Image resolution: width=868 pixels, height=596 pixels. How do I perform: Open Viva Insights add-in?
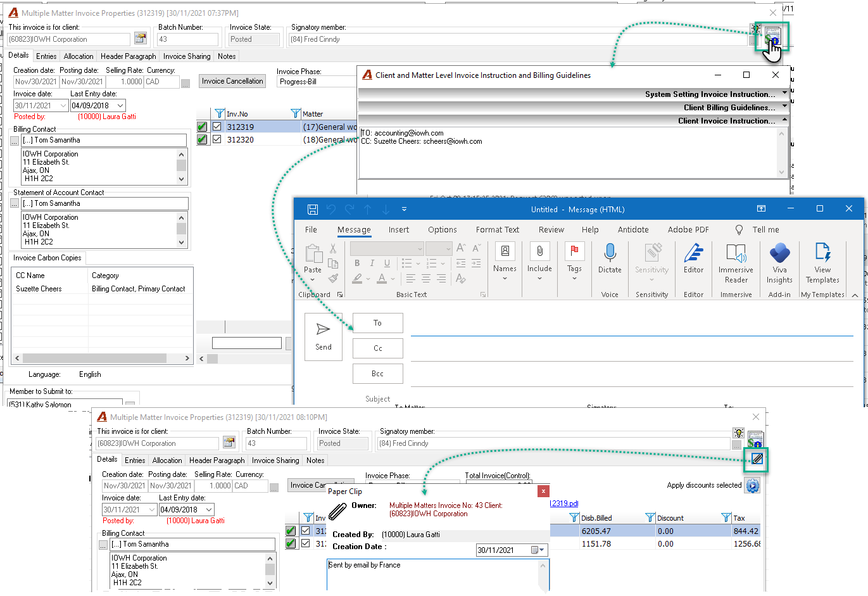point(779,263)
